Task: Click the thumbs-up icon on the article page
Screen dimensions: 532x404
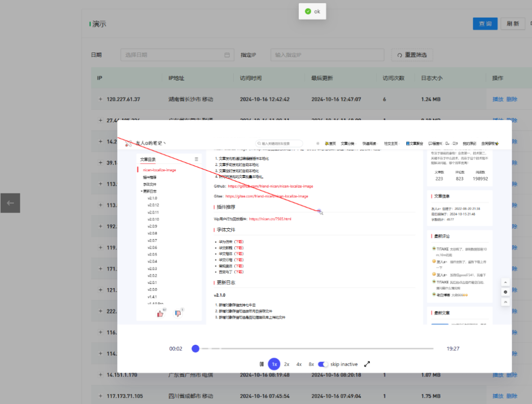Action: point(161,312)
